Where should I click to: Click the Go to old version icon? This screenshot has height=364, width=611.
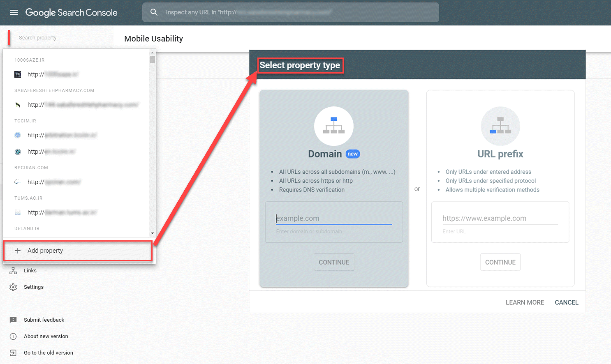(x=13, y=353)
